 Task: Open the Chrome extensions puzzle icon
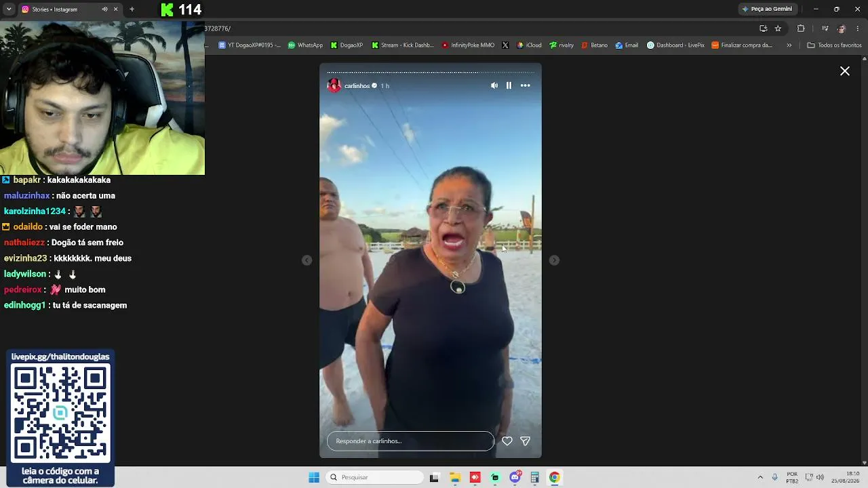pyautogui.click(x=801, y=28)
